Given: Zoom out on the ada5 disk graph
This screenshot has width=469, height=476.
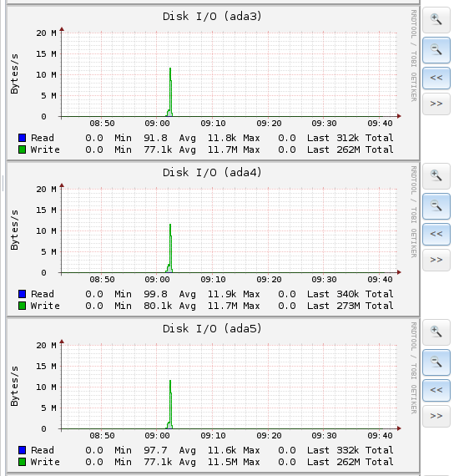Looking at the screenshot, I should [436, 362].
